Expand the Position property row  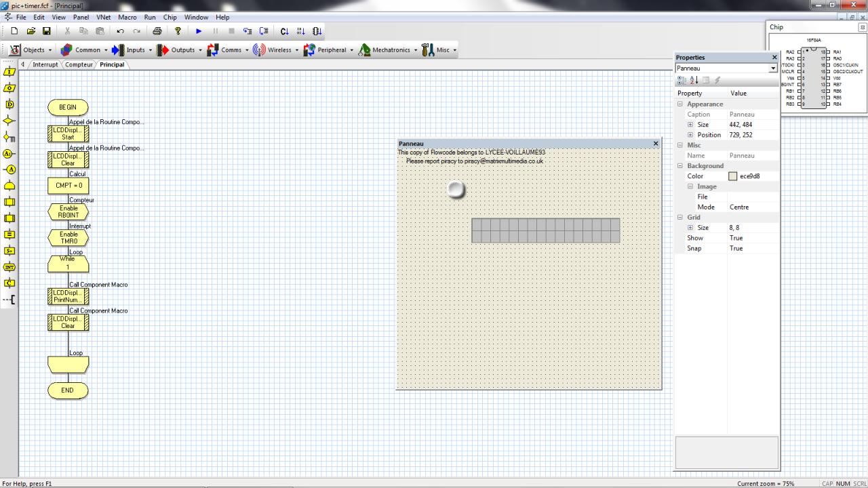pyautogui.click(x=690, y=135)
